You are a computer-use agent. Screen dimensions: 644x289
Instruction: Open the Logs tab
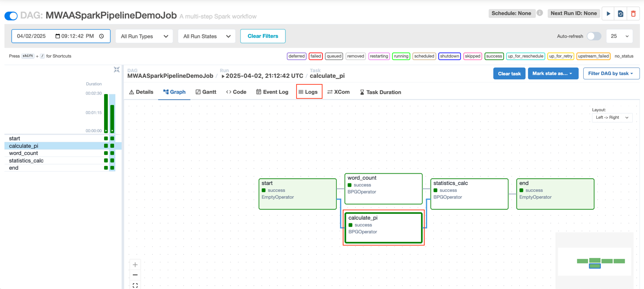tap(309, 92)
